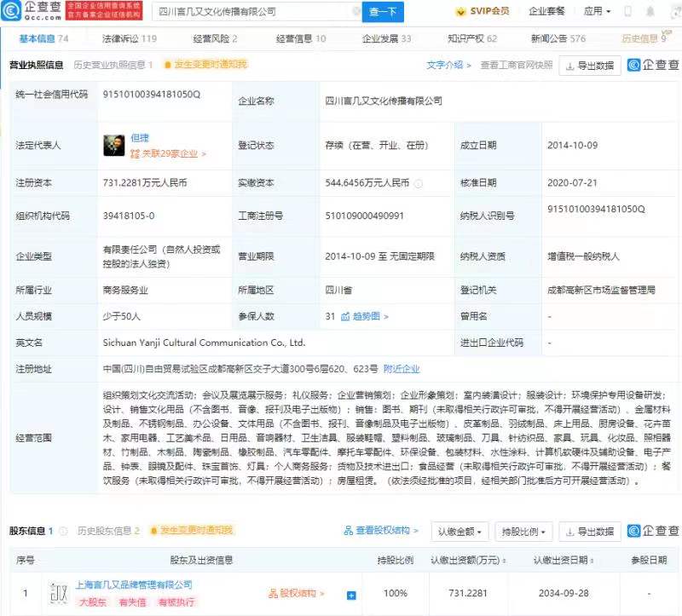The width and height of the screenshot is (682, 616).
Task: Open legal representative 但捷's profile link
Action: (x=140, y=138)
